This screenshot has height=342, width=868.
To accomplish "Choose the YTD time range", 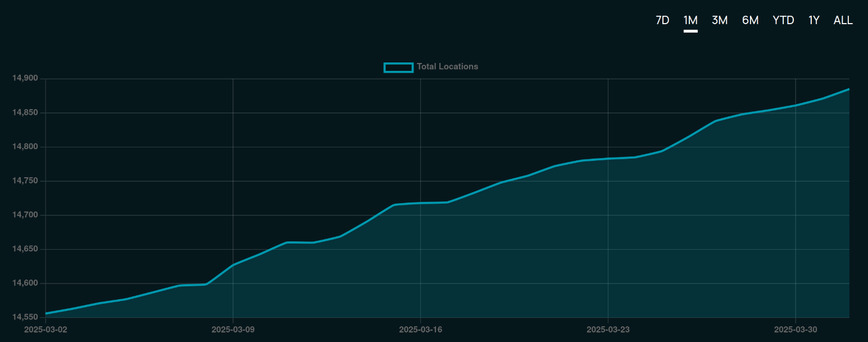I will (783, 20).
